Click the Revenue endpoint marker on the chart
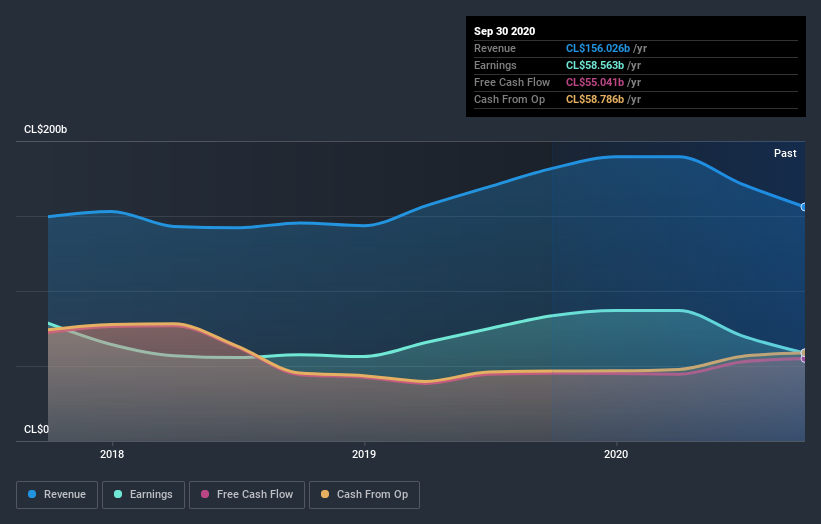This screenshot has width=821, height=524. pos(804,207)
